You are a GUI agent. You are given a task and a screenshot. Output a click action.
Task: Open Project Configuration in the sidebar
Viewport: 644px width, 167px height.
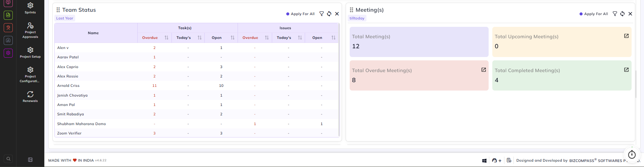point(30,75)
